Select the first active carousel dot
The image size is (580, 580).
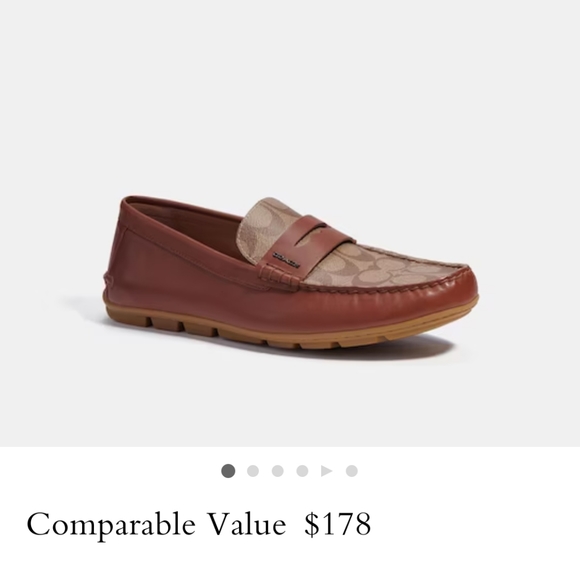[228, 471]
